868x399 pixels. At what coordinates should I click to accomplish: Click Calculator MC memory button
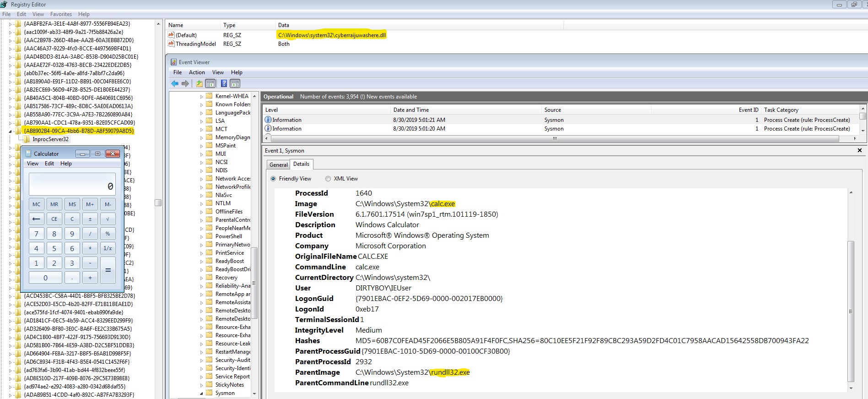37,204
